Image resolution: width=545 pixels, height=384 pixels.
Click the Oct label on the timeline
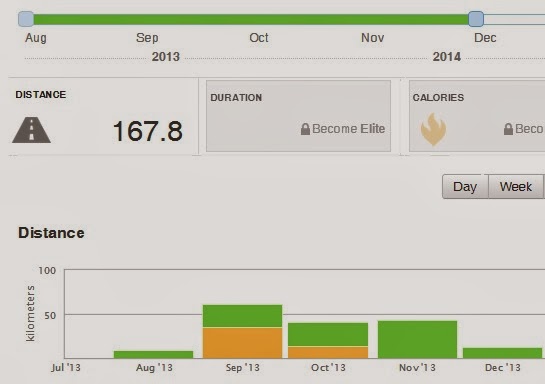(259, 38)
